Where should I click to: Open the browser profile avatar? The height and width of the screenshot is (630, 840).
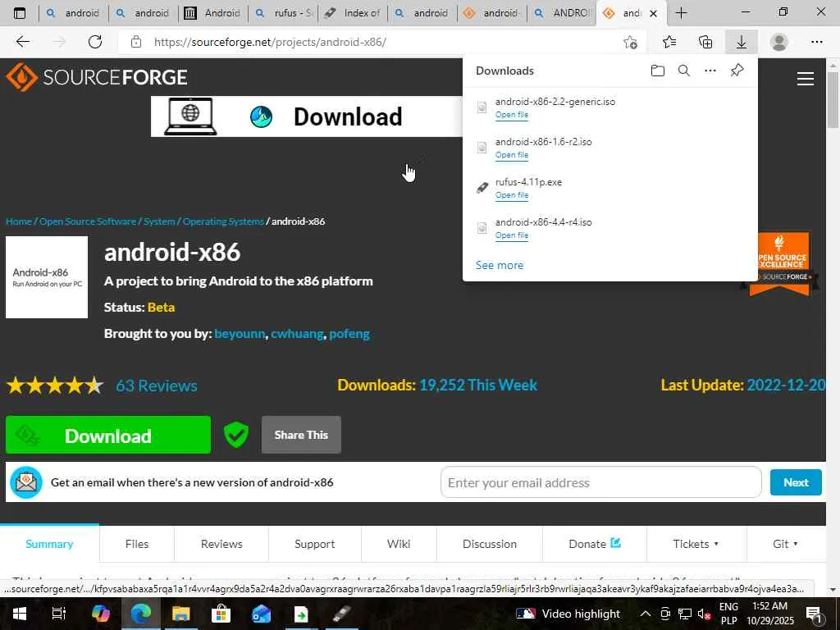pos(779,42)
